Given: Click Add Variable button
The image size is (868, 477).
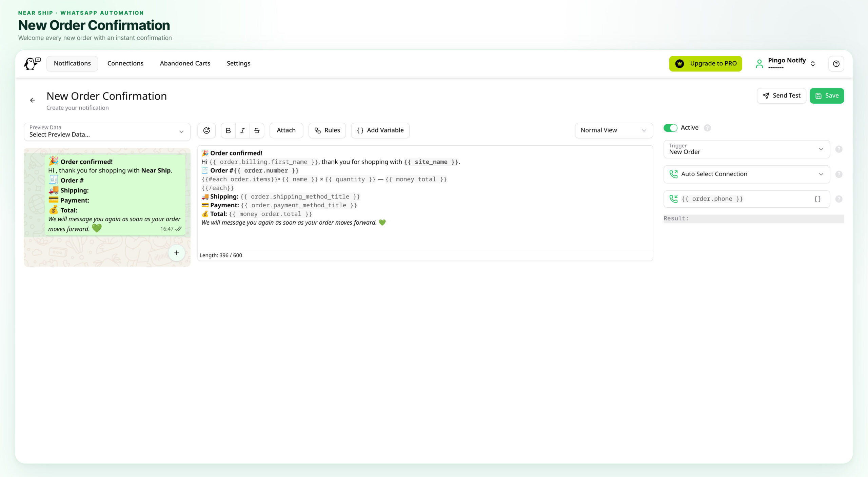Looking at the screenshot, I should 380,130.
